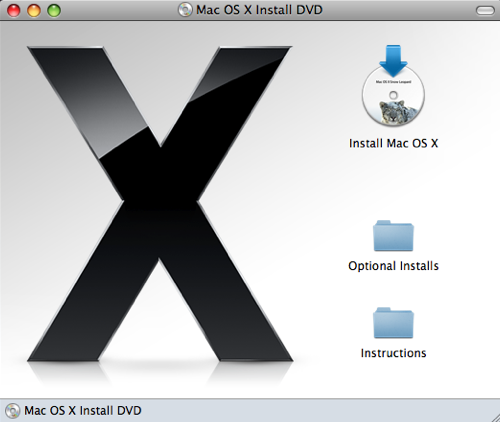Select the Instructions folder icon

click(393, 323)
